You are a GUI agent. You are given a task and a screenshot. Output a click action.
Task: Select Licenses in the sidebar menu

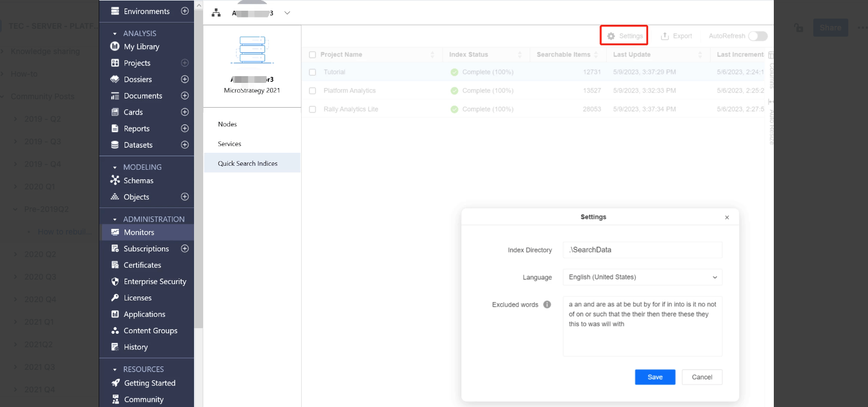pos(138,298)
